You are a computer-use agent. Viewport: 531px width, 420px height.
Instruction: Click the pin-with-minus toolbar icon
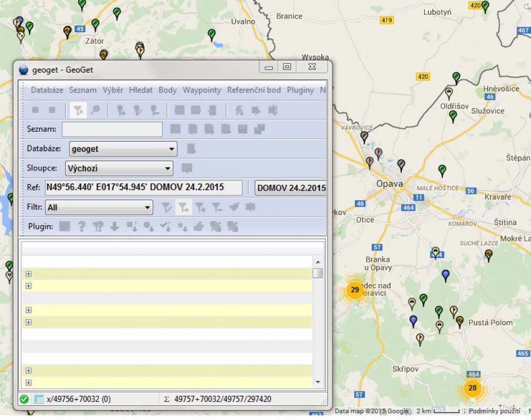[x=155, y=110]
